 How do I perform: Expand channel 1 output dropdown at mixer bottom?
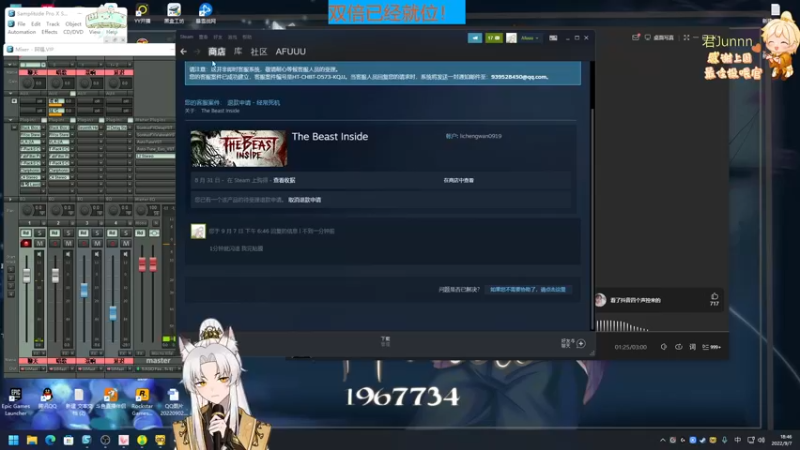pos(44,368)
